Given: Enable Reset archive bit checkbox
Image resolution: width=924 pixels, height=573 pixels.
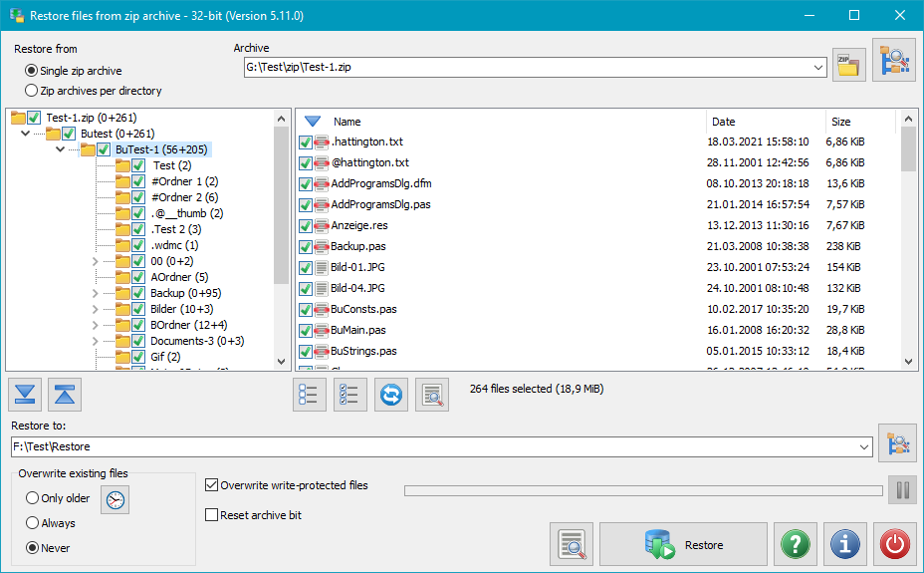Looking at the screenshot, I should (211, 514).
